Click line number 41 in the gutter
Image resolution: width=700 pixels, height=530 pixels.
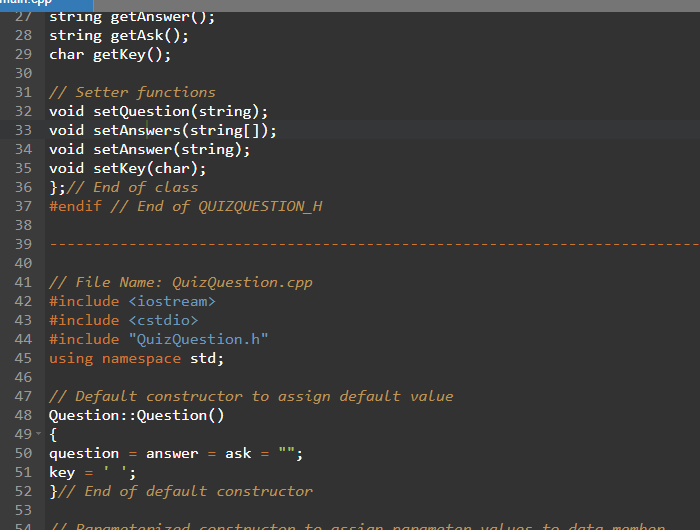[x=24, y=282]
